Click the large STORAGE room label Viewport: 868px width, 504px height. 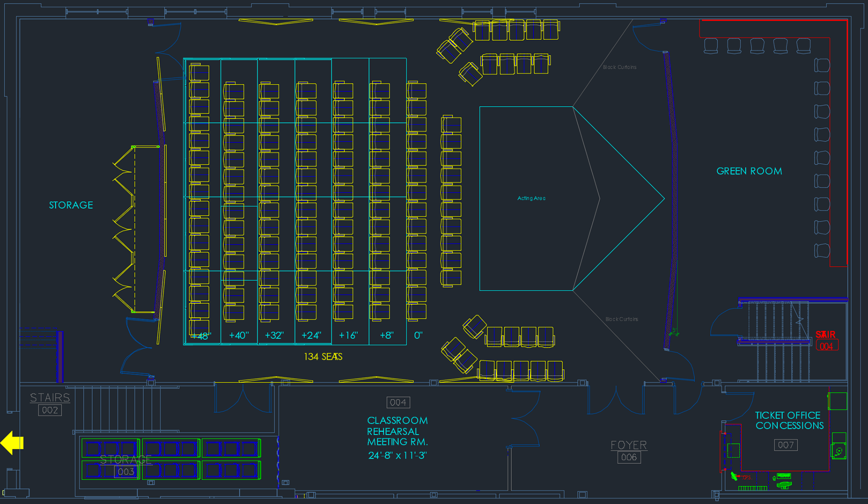pos(71,205)
